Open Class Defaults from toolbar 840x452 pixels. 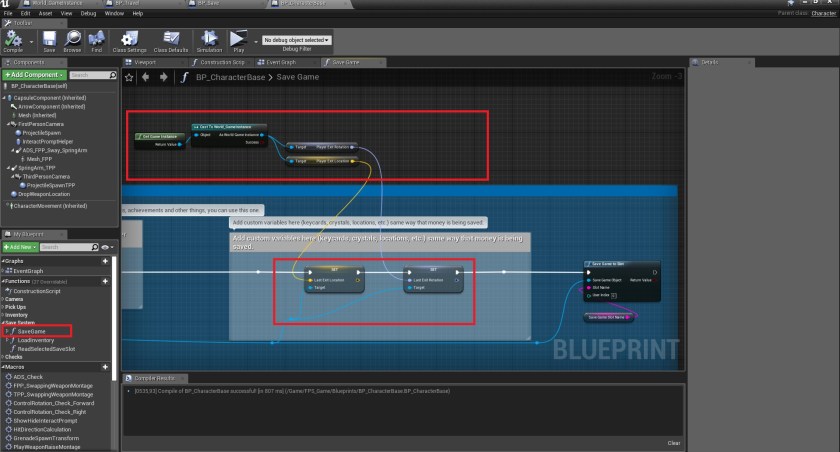171,41
